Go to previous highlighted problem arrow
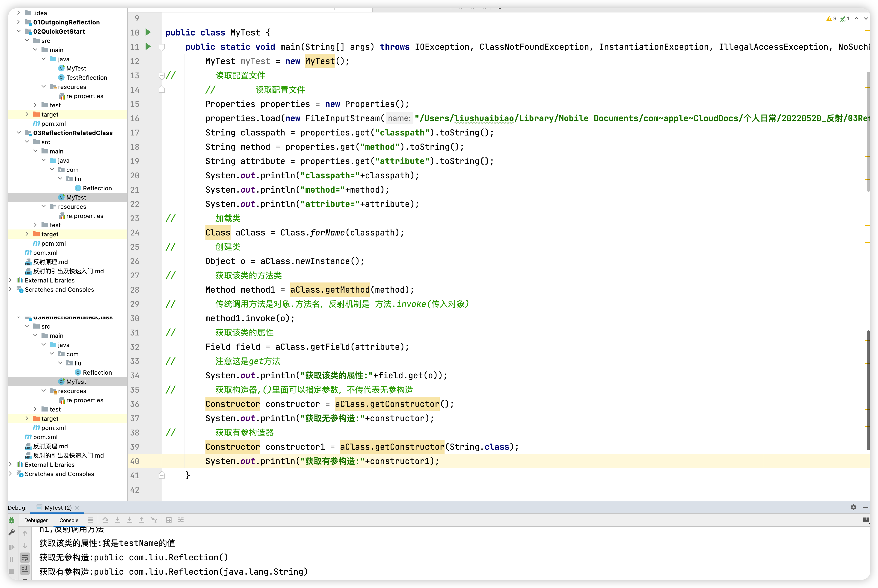 tap(856, 18)
